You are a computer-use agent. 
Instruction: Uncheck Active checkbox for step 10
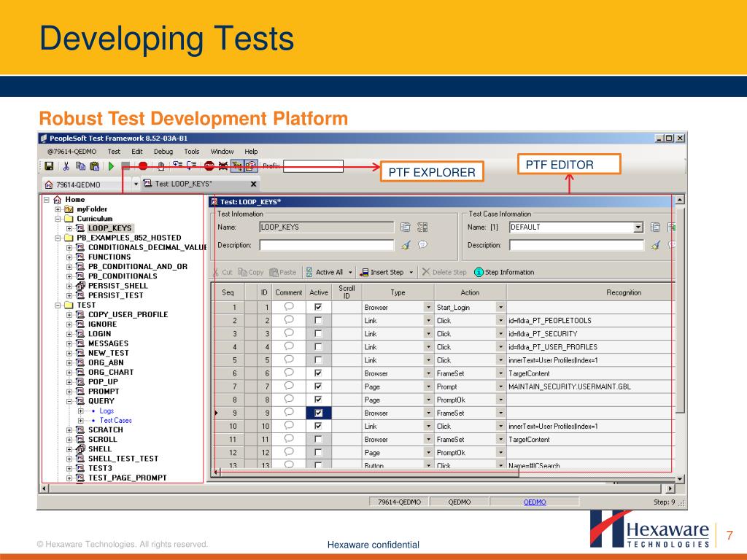point(318,426)
